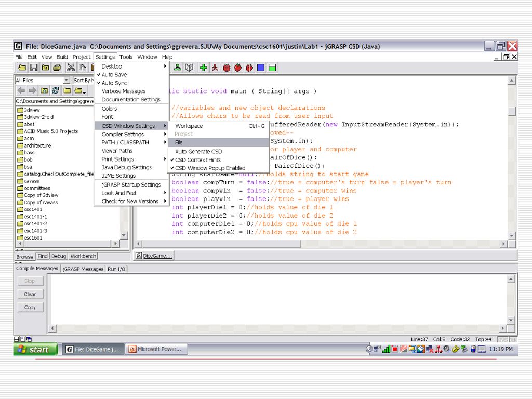Switch to the jGRASP Messages tab
The image size is (532, 399).
(x=83, y=269)
